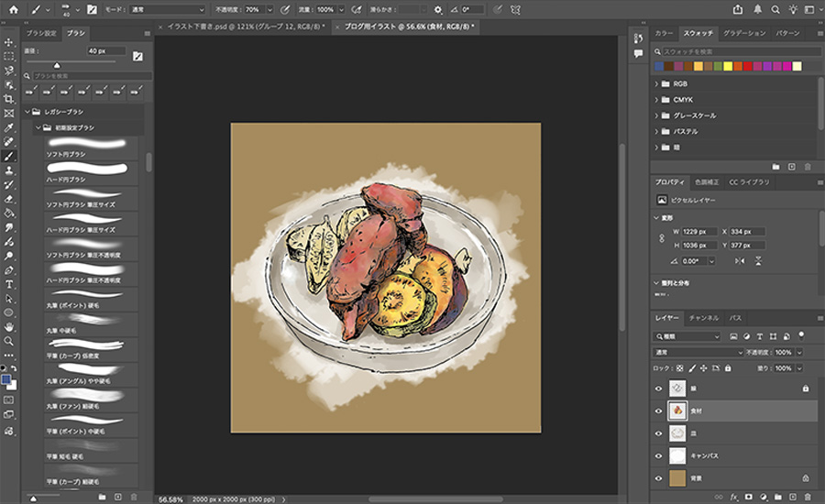Pick the Eyedropper tool
Image resolution: width=825 pixels, height=504 pixels.
coord(8,127)
